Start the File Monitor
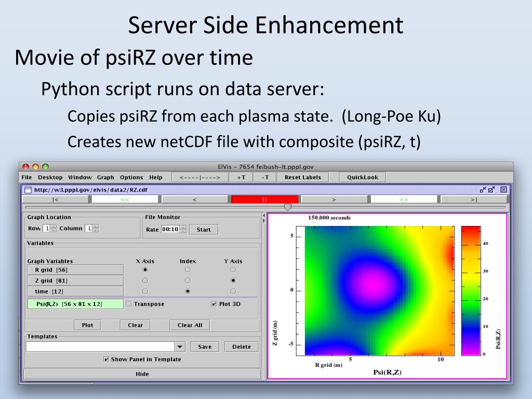The height and width of the screenshot is (399, 532). (204, 230)
